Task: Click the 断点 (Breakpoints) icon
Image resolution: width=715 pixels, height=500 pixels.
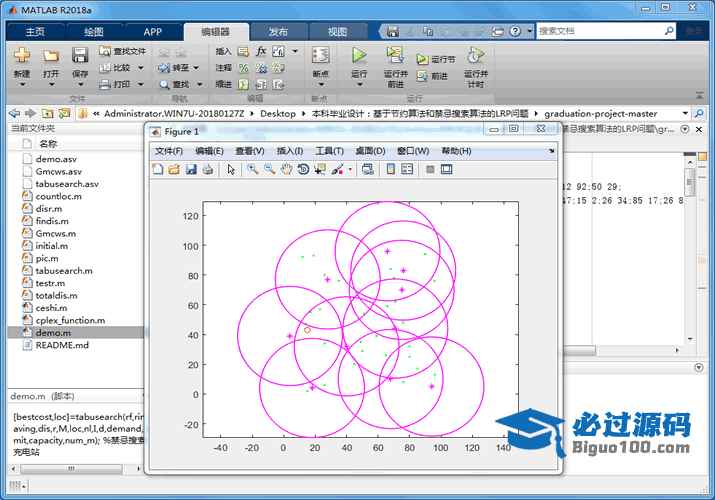Action: click(x=321, y=55)
